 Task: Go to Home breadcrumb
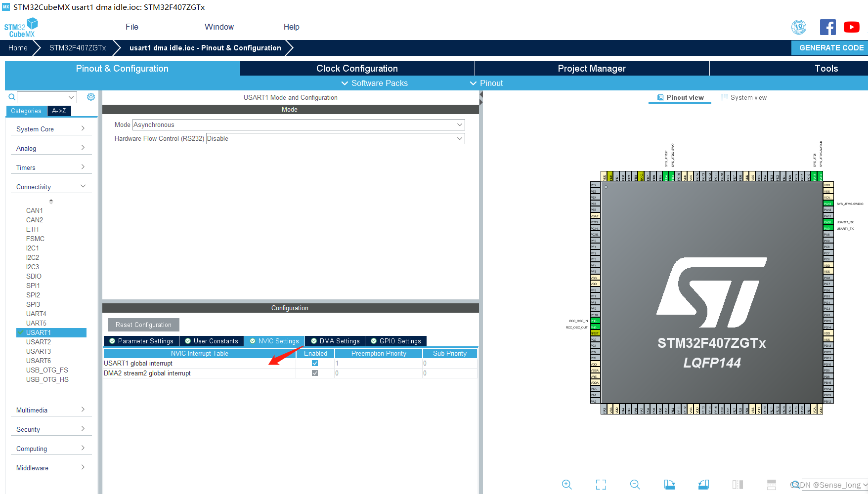click(x=18, y=47)
